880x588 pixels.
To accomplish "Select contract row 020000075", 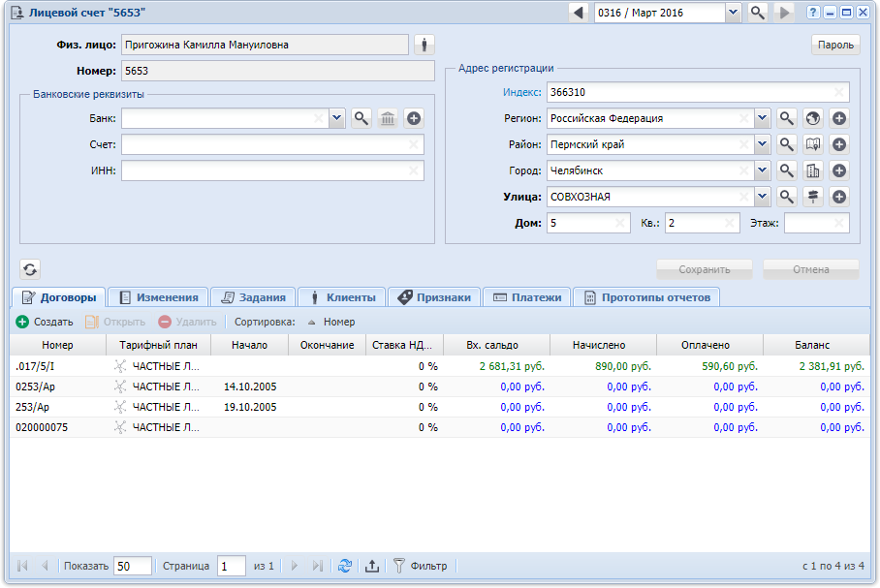I will click(x=440, y=427).
